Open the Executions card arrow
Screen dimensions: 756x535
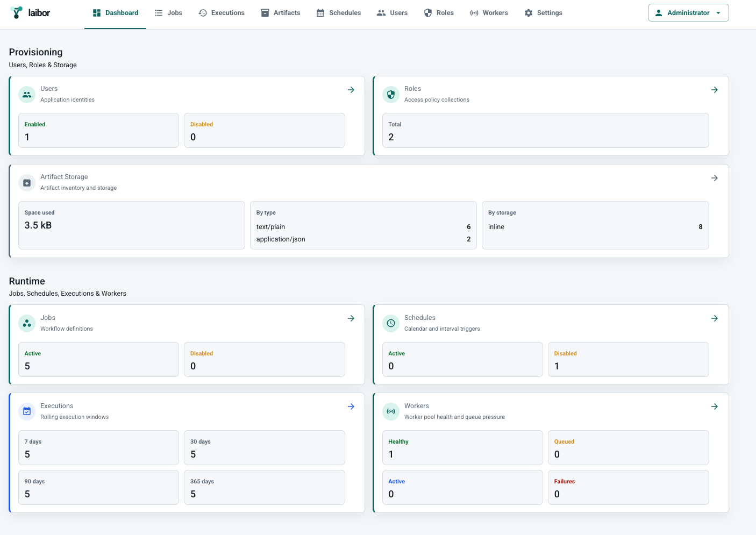[351, 406]
